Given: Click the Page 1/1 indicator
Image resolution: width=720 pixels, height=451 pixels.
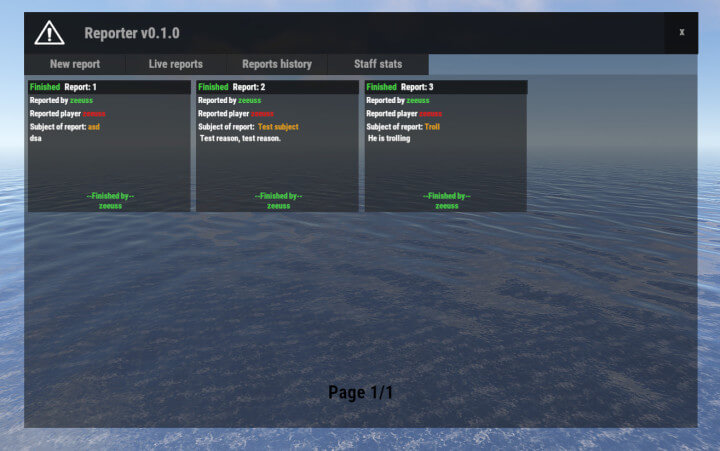Looking at the screenshot, I should click(x=361, y=393).
